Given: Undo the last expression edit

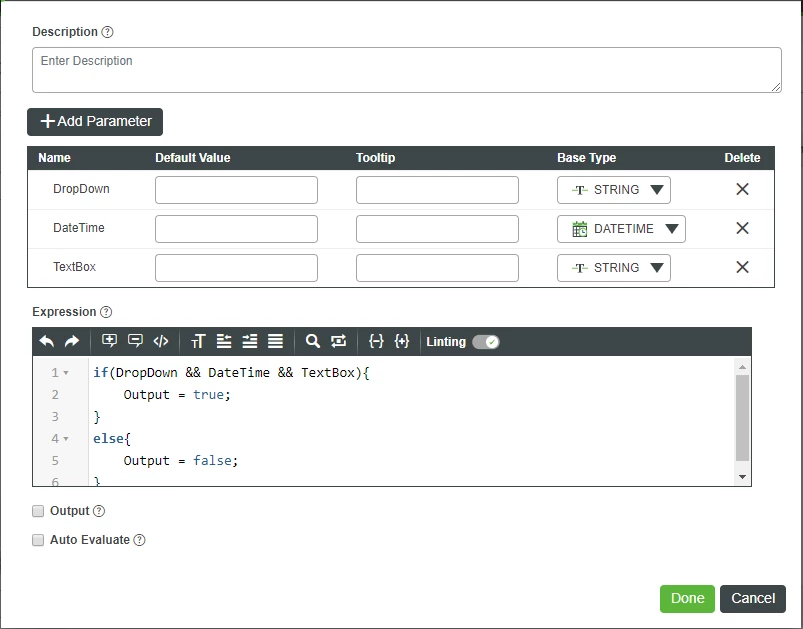Looking at the screenshot, I should 47,341.
